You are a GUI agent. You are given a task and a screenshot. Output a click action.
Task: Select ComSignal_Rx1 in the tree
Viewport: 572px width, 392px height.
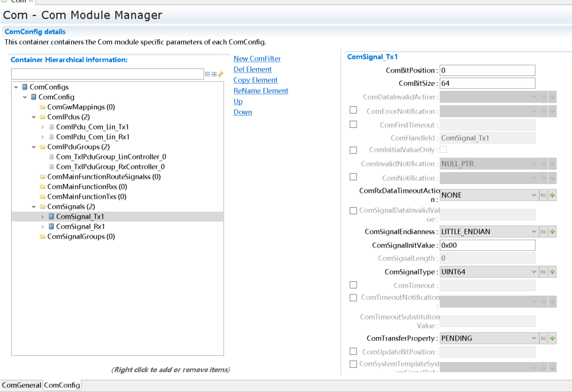pos(80,226)
